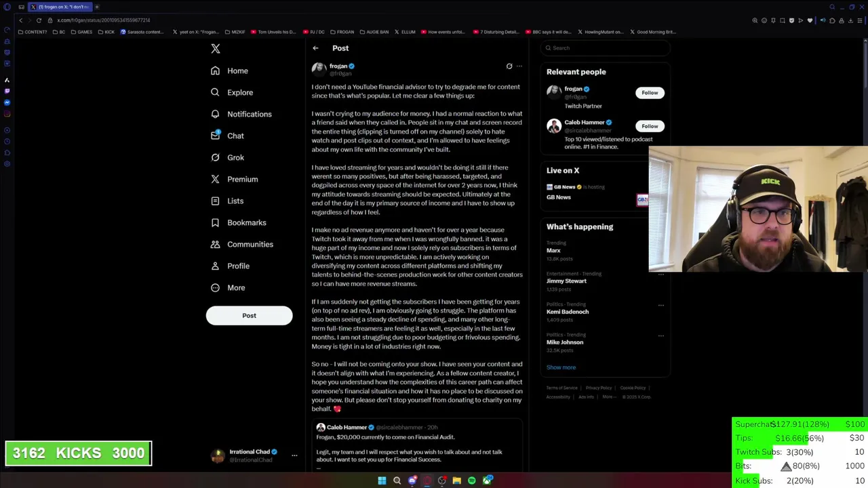Open Spotify from the taskbar

point(472,481)
